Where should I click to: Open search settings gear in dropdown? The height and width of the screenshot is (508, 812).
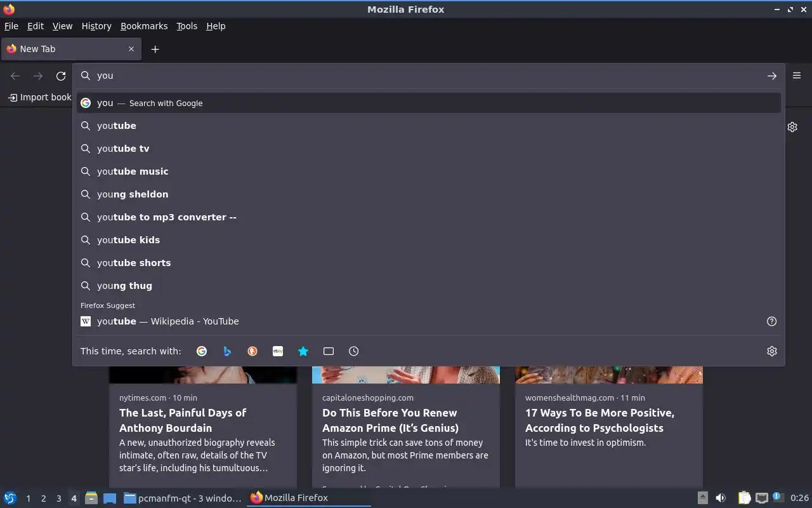coord(771,351)
